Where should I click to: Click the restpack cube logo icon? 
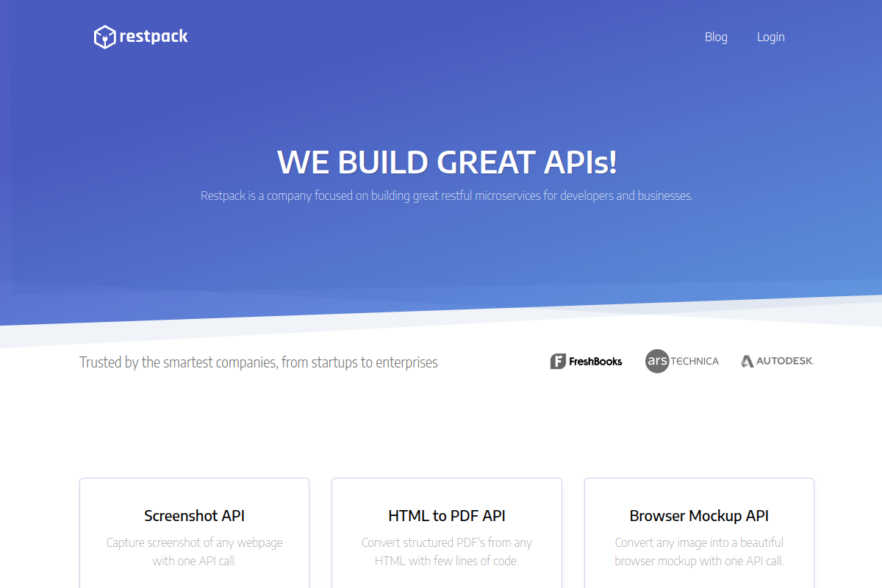105,37
